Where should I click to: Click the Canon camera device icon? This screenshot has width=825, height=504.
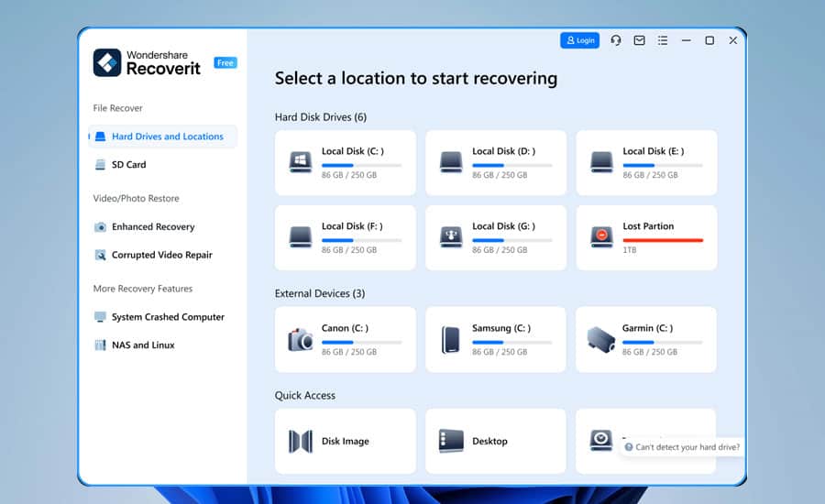[301, 339]
